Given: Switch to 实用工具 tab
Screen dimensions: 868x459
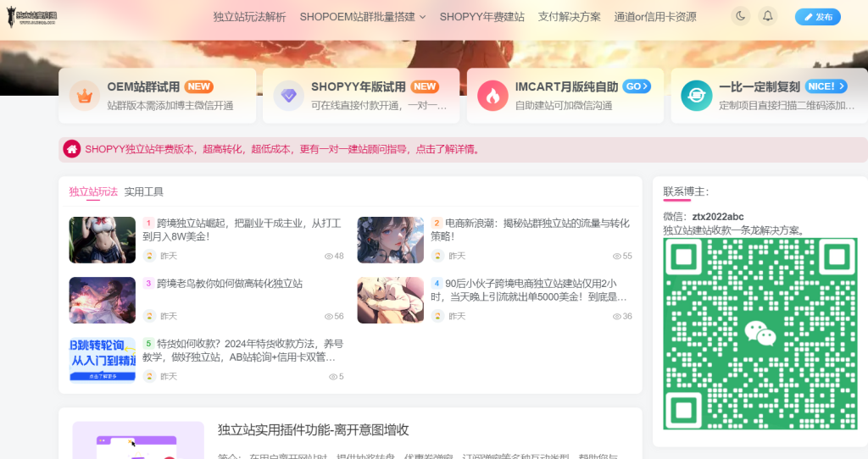Looking at the screenshot, I should [x=143, y=191].
